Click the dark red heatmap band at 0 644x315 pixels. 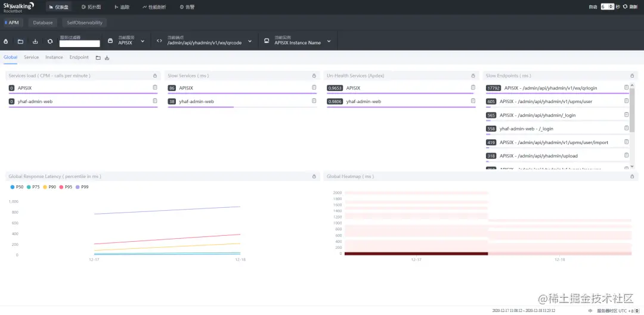coord(416,254)
